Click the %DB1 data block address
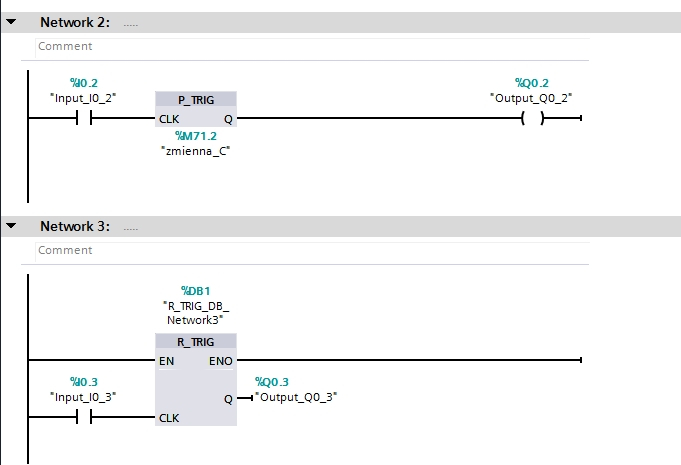The width and height of the screenshot is (681, 465). (x=196, y=290)
